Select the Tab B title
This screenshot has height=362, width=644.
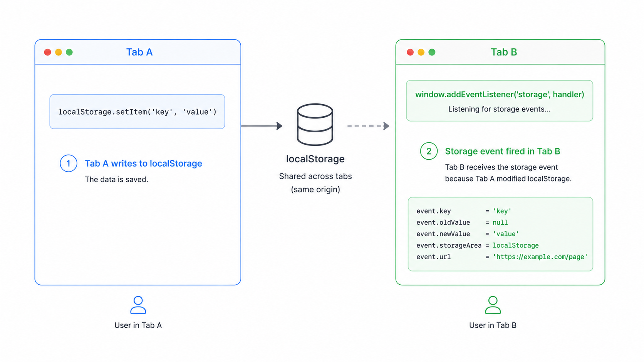click(504, 52)
